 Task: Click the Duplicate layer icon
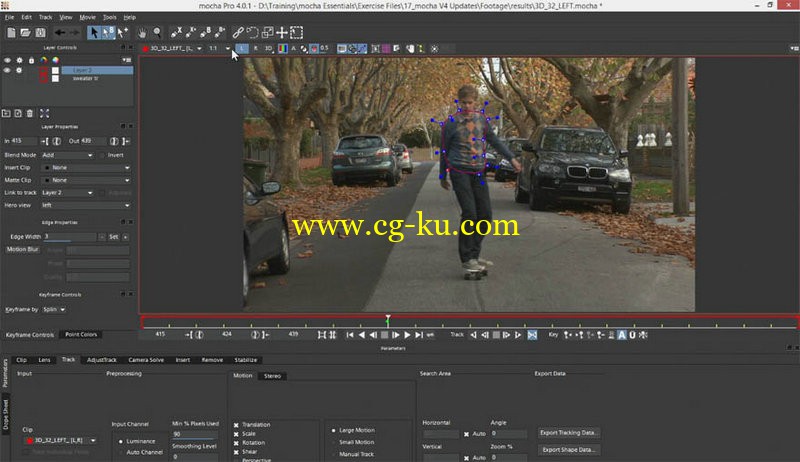pos(18,113)
